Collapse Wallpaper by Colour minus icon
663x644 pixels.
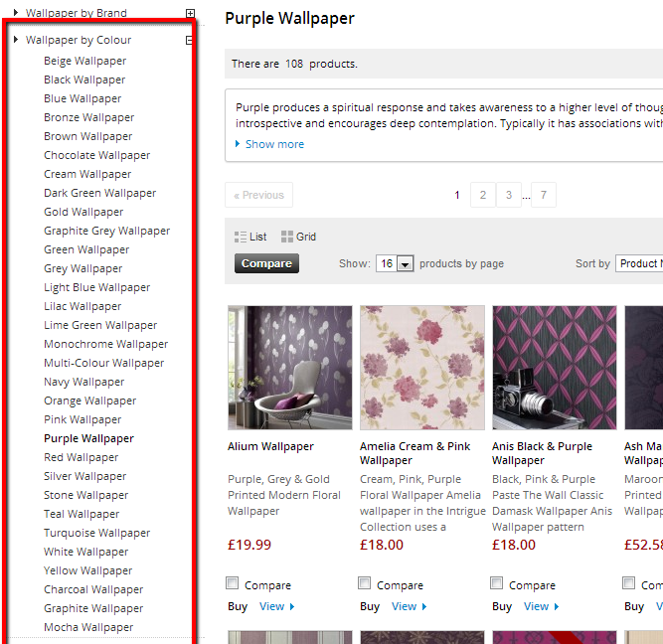[x=190, y=40]
